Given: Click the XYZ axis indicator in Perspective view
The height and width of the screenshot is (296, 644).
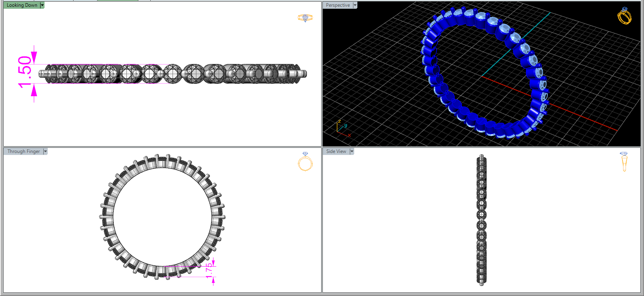Looking at the screenshot, I should tap(343, 128).
